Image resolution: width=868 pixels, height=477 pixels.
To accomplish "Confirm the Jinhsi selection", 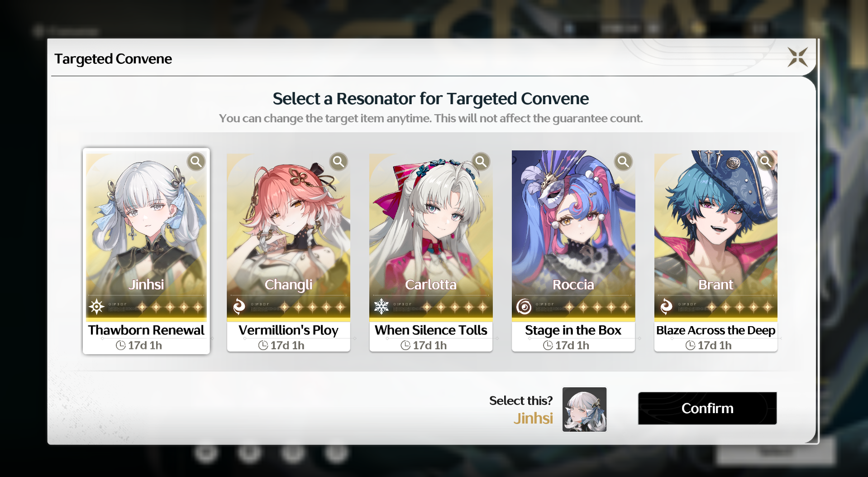I will (x=707, y=408).
